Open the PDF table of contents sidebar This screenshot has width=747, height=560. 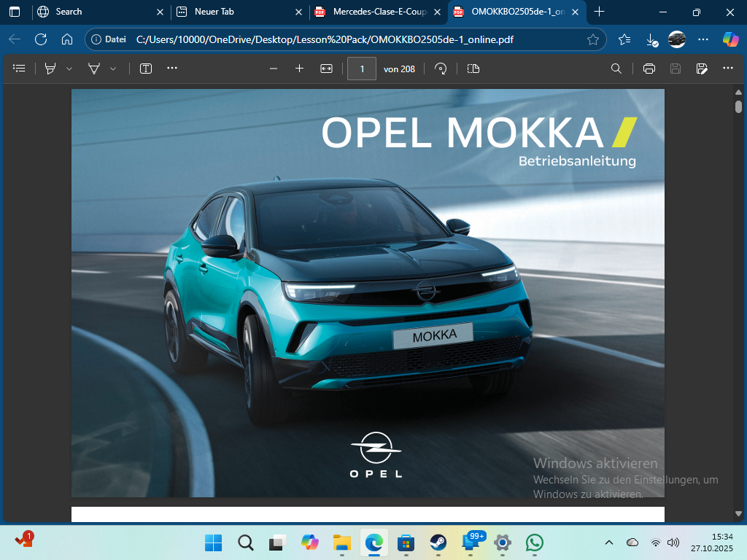(x=20, y=69)
